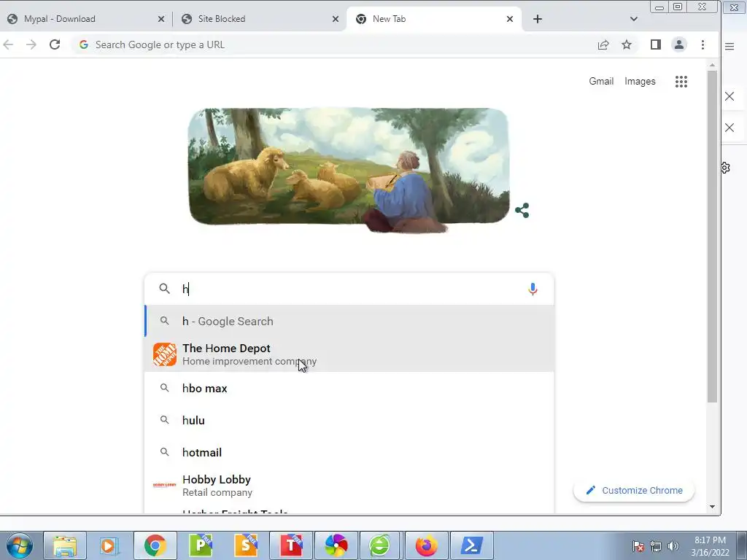This screenshot has width=747, height=560.
Task: Close the Mypal - Download tab
Action: [161, 19]
